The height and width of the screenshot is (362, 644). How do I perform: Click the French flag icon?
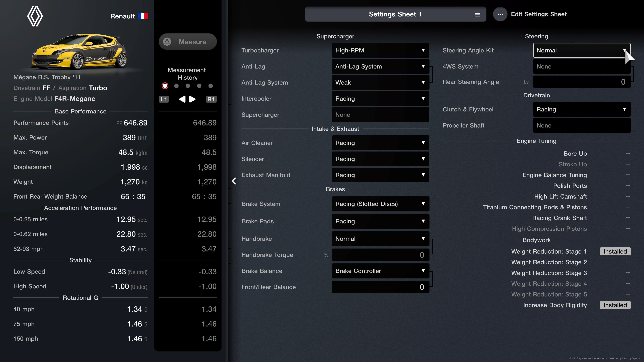[143, 16]
